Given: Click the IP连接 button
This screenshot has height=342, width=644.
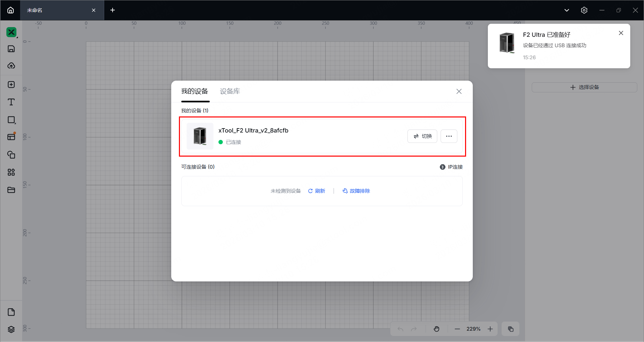Looking at the screenshot, I should [x=451, y=167].
